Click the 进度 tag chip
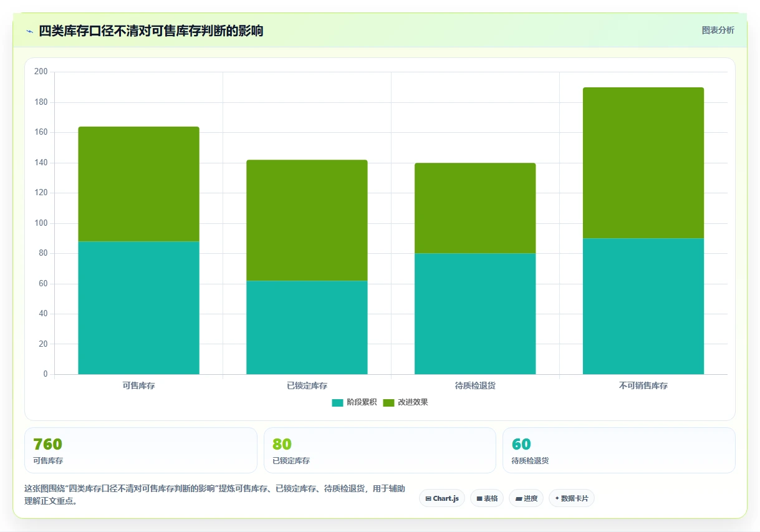Image resolution: width=760 pixels, height=532 pixels. tap(526, 498)
